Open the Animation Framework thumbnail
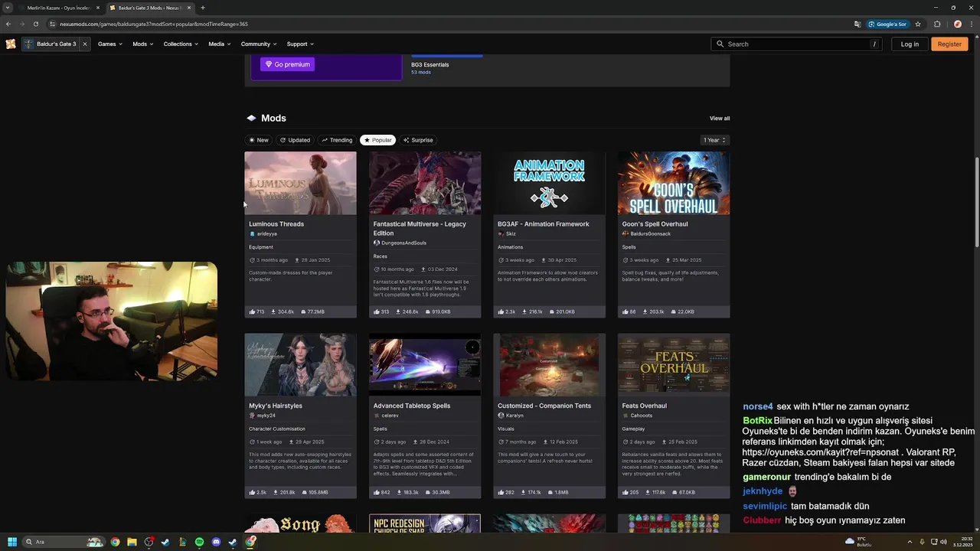The width and height of the screenshot is (980, 551). 549,183
